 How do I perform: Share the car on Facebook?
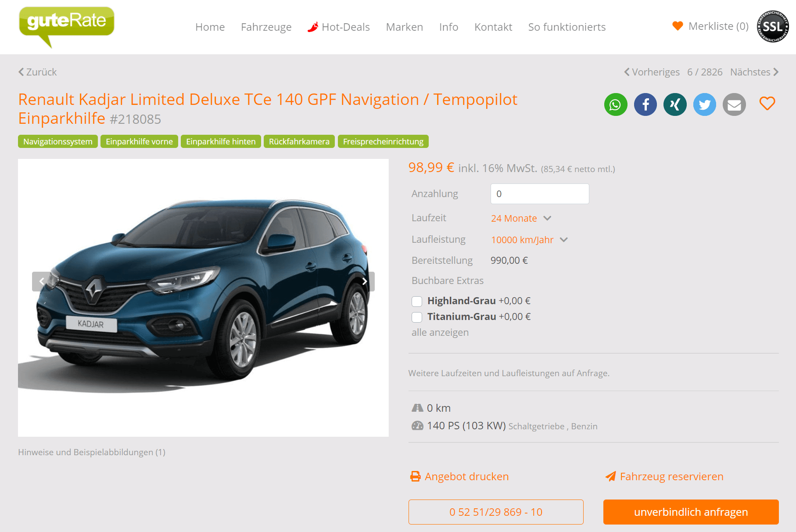(645, 104)
